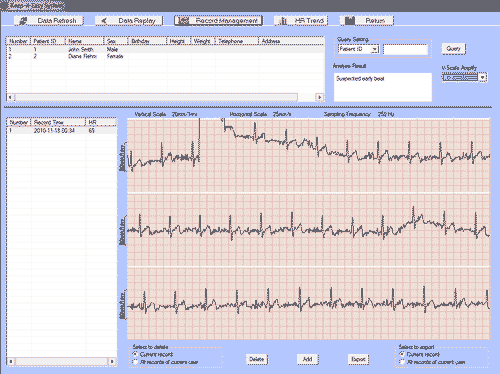Click the Query button
Image resolution: width=500 pixels, height=374 pixels.
pyautogui.click(x=453, y=49)
